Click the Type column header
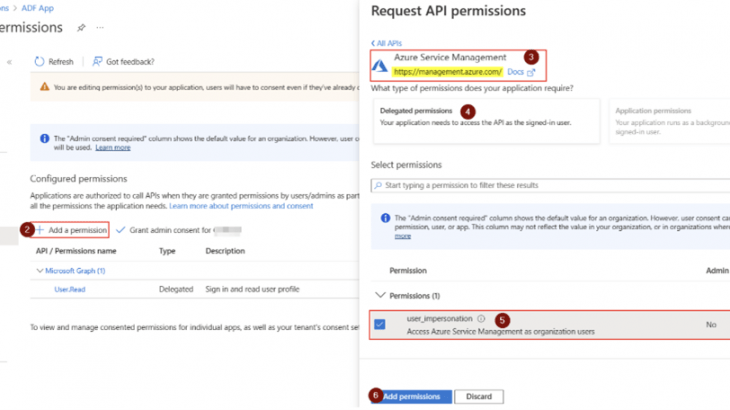Screen dimensions: 730x410 [167, 251]
